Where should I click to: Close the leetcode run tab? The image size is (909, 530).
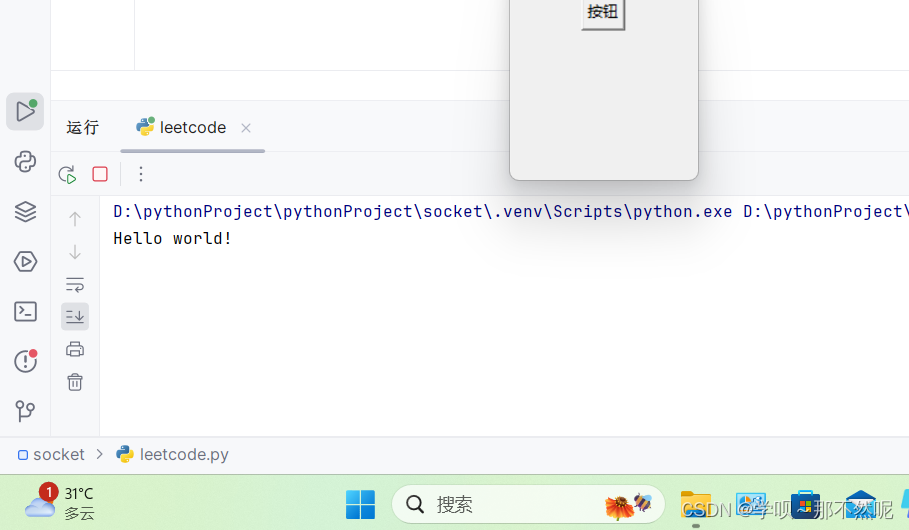pyautogui.click(x=246, y=128)
